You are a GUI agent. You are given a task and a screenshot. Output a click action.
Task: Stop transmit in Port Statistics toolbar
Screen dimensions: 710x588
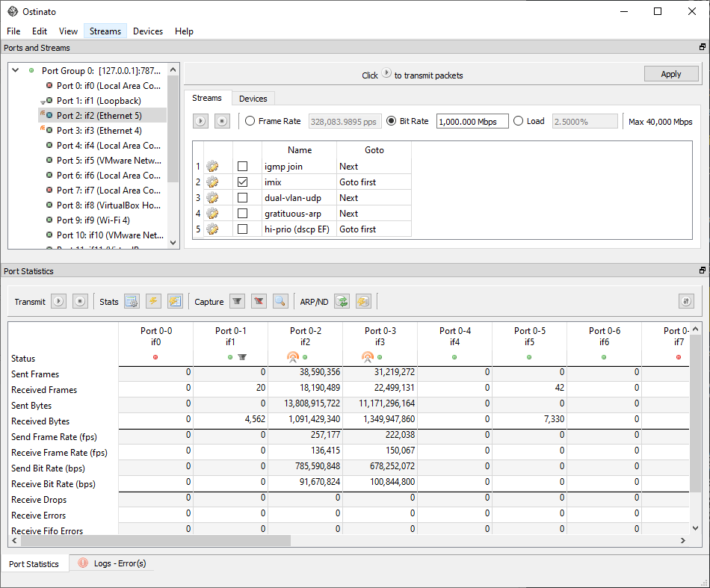[80, 301]
